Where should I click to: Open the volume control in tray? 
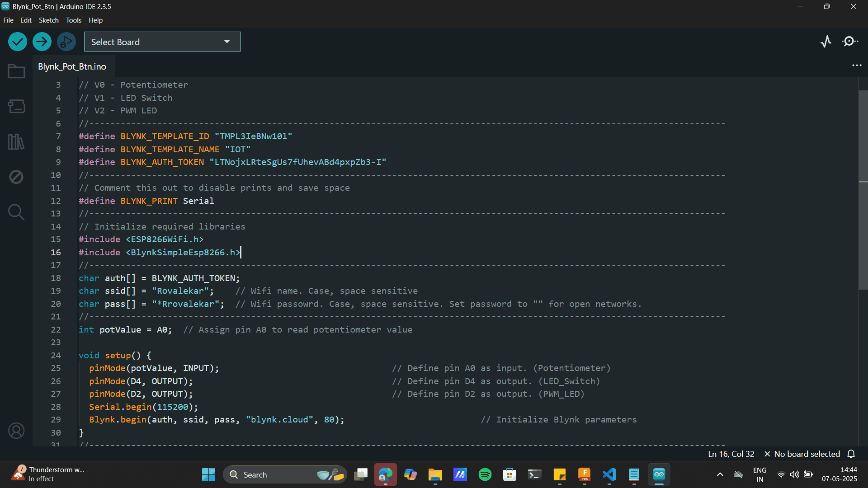click(x=794, y=474)
